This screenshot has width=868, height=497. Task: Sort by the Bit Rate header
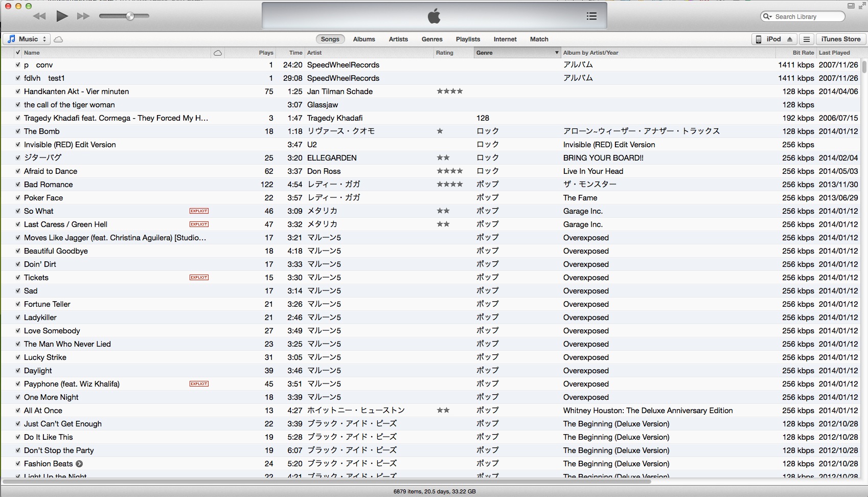(x=796, y=53)
